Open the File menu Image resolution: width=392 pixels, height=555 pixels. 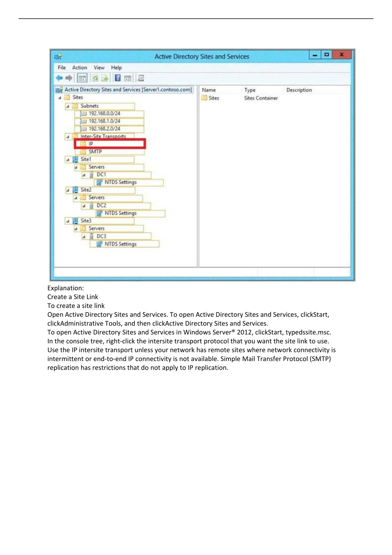[x=62, y=68]
